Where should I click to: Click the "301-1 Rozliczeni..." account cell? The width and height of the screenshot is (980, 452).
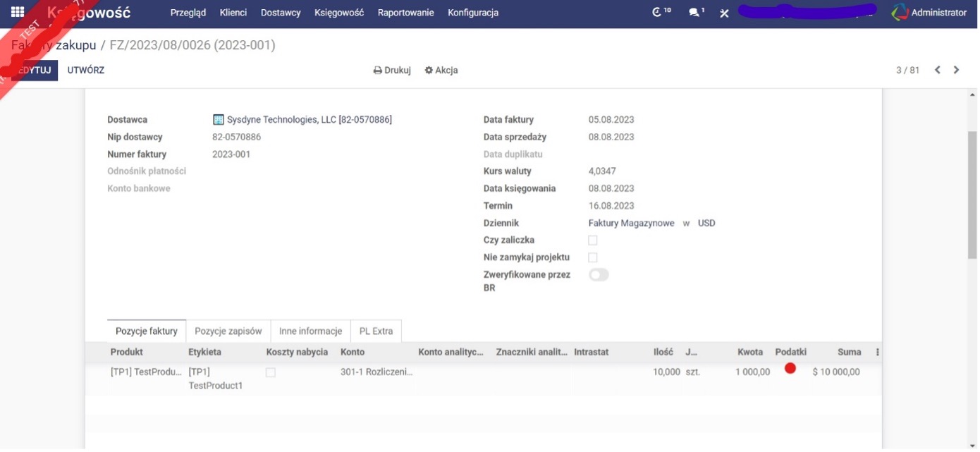click(376, 372)
